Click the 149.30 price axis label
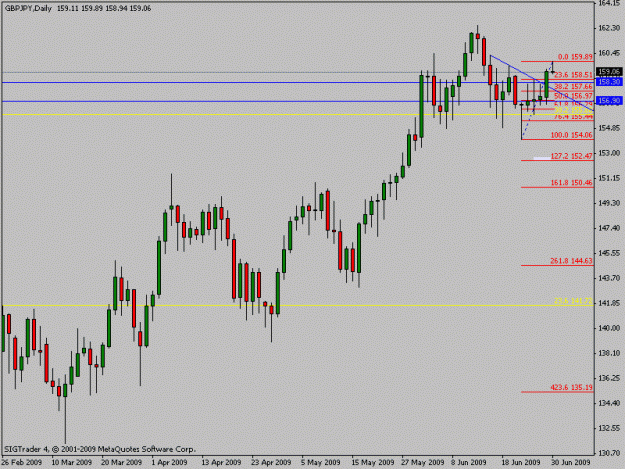The image size is (625, 469). [x=609, y=203]
